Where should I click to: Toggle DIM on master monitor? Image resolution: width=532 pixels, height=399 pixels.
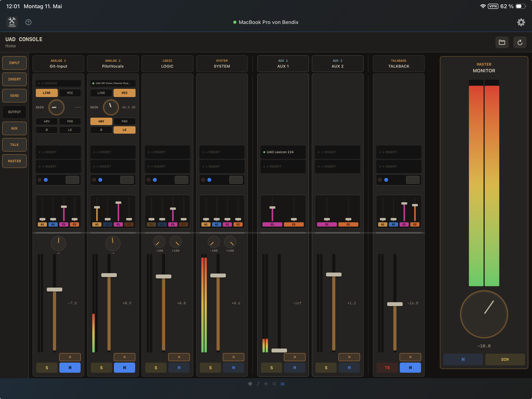tap(505, 359)
